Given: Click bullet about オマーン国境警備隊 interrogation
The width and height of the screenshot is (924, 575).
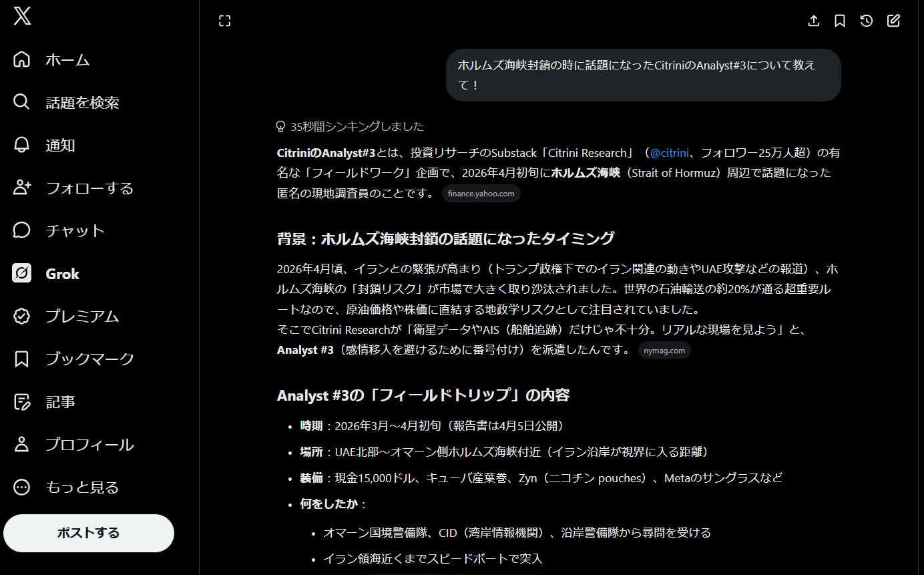Looking at the screenshot, I should pyautogui.click(x=517, y=532).
